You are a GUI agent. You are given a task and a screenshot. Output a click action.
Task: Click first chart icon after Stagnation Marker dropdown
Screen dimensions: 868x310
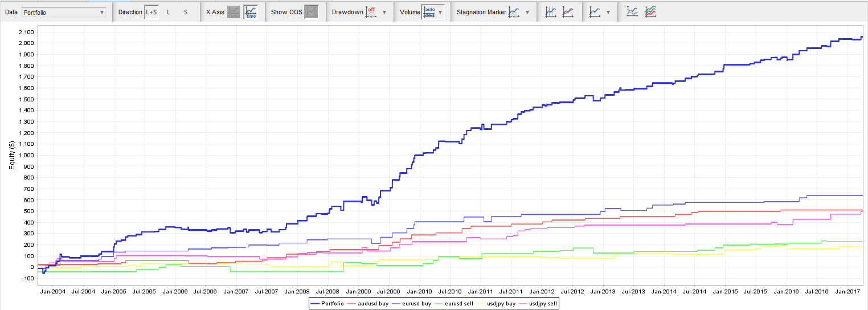[x=550, y=12]
